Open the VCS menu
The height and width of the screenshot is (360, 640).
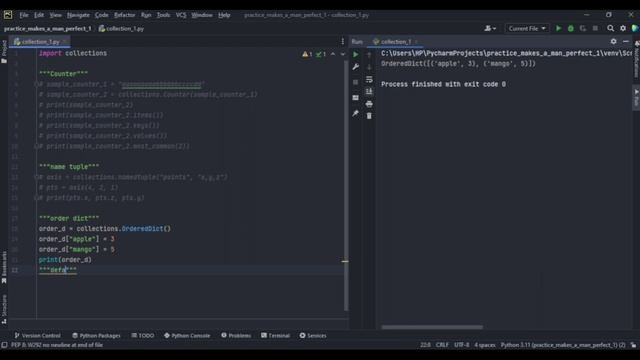pyautogui.click(x=181, y=15)
